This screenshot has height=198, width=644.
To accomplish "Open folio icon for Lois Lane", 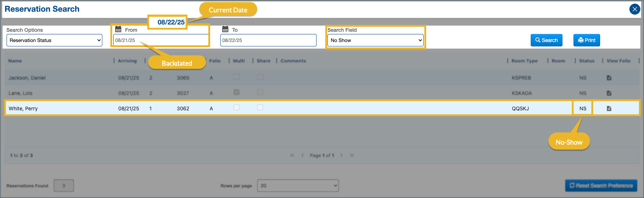I will click(609, 93).
